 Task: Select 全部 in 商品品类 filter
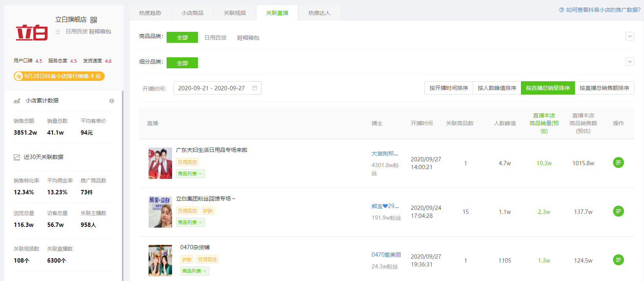(x=182, y=37)
